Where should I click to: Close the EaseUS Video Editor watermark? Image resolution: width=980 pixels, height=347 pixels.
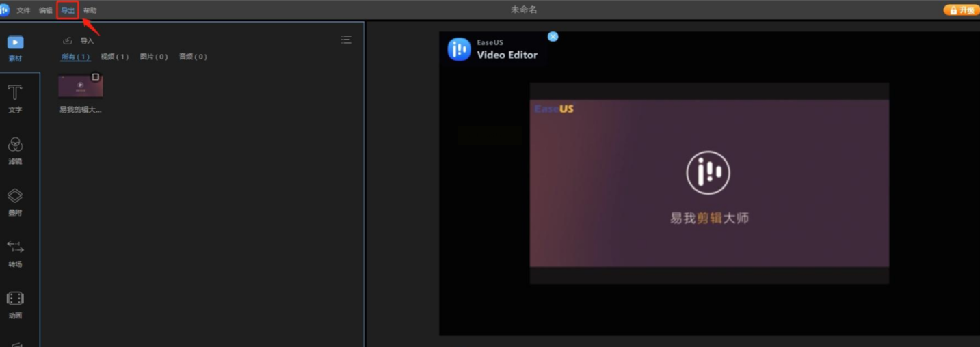pyautogui.click(x=553, y=37)
